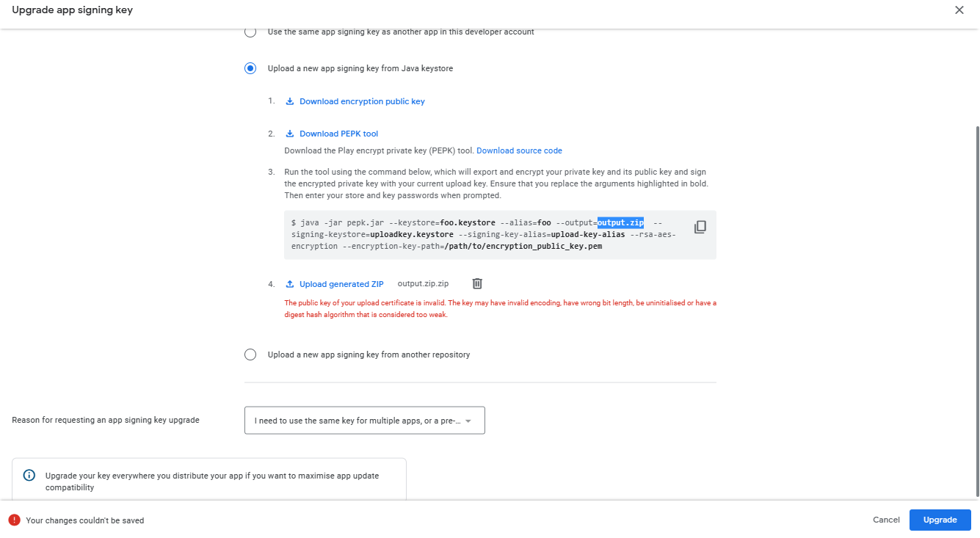The width and height of the screenshot is (980, 538).
Task: Open the Download encryption public key link
Action: (x=362, y=101)
